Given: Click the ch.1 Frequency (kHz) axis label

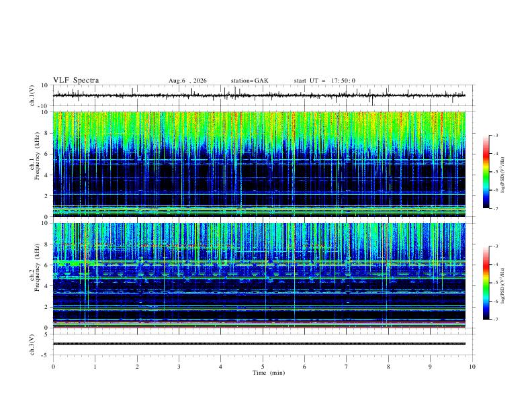Looking at the screenshot, I should point(37,156).
